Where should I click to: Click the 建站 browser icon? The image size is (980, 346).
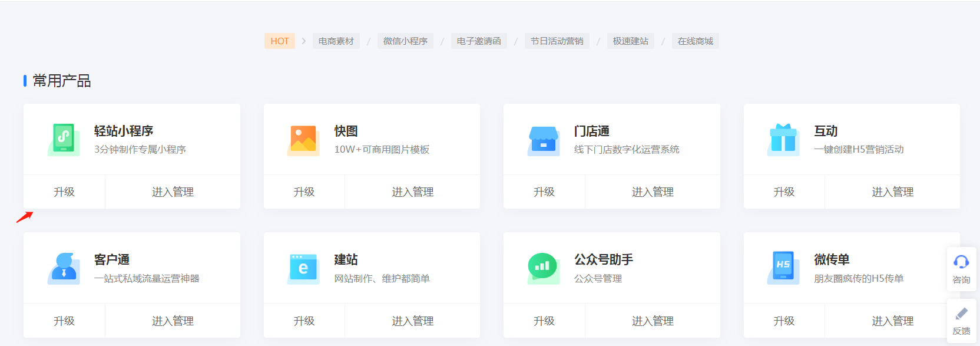(x=303, y=269)
